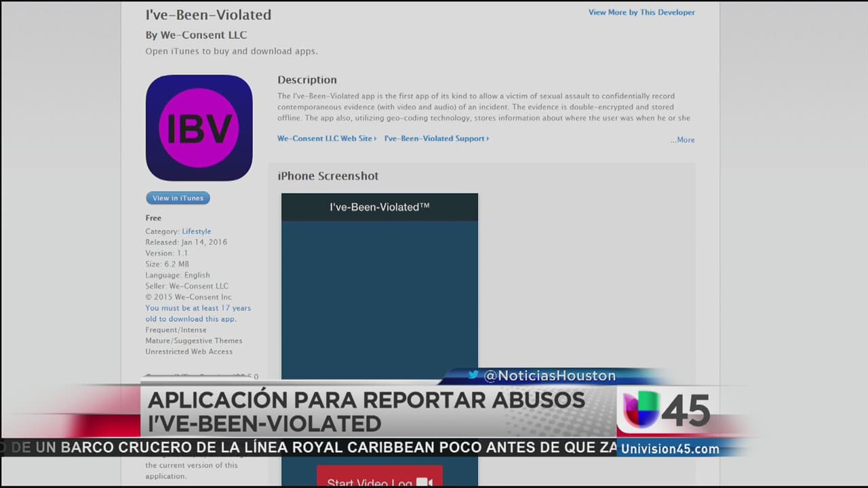868x488 pixels.
Task: Click the I've-Been-Violated app title heading
Action: click(x=208, y=15)
